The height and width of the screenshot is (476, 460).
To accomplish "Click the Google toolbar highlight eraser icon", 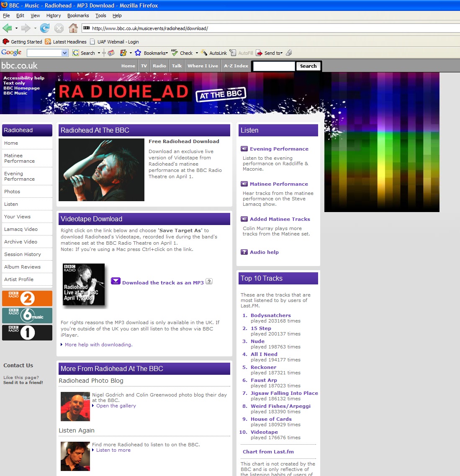I will click(x=111, y=53).
